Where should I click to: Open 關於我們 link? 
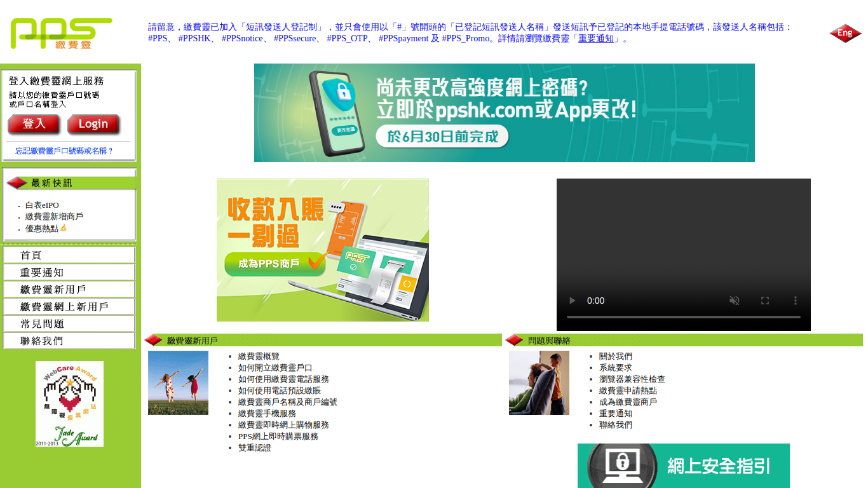(616, 356)
